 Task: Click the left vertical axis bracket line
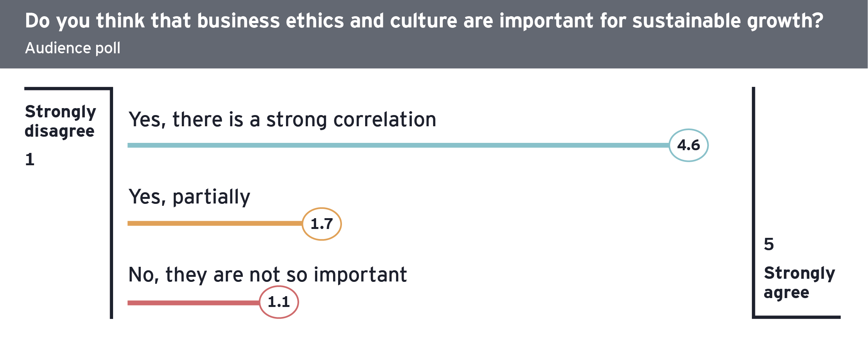coord(111,203)
